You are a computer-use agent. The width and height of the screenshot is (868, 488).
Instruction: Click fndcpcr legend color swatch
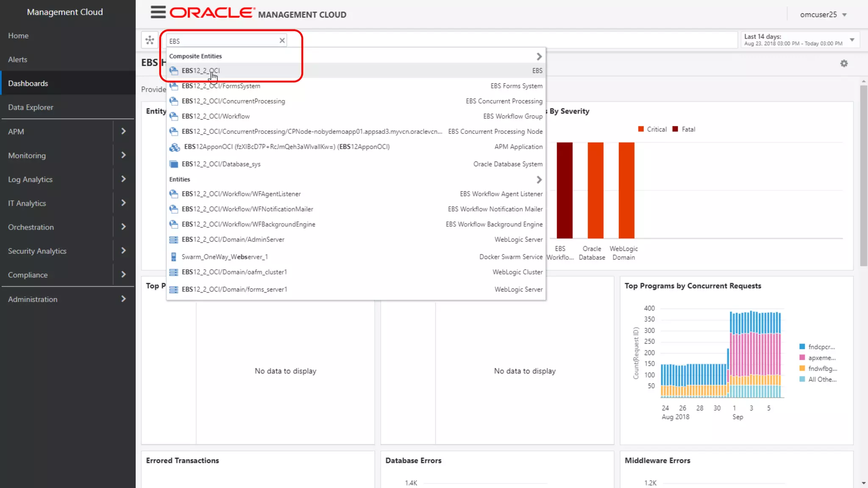[802, 347]
